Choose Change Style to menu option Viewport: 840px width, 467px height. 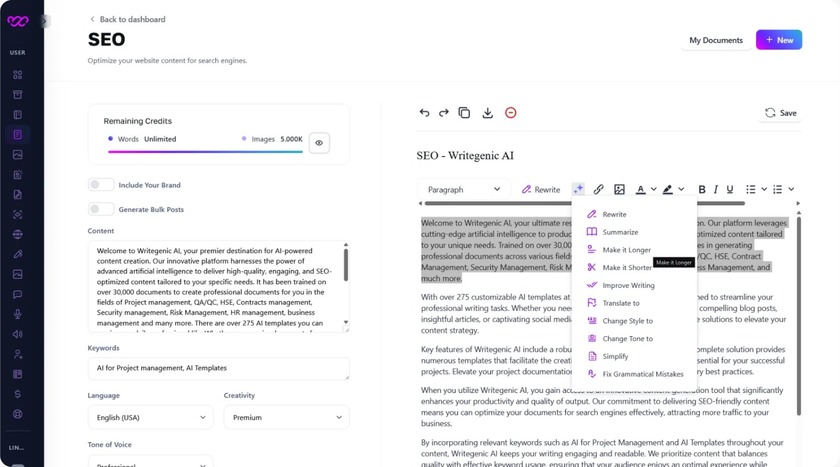tap(634, 320)
